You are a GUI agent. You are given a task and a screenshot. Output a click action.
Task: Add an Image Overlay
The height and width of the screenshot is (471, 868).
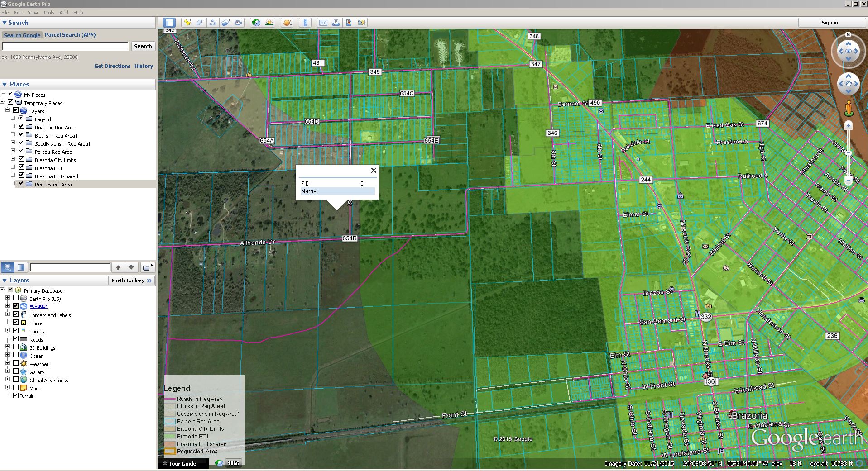tap(225, 22)
